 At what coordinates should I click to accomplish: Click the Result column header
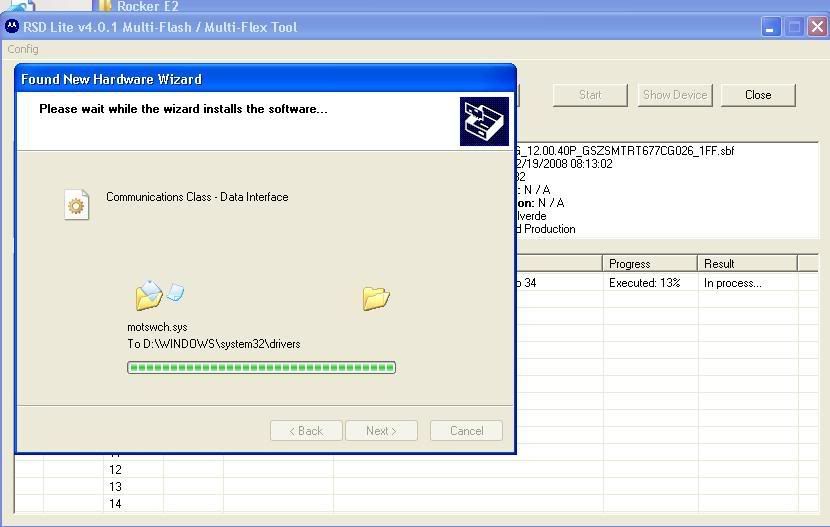747,264
